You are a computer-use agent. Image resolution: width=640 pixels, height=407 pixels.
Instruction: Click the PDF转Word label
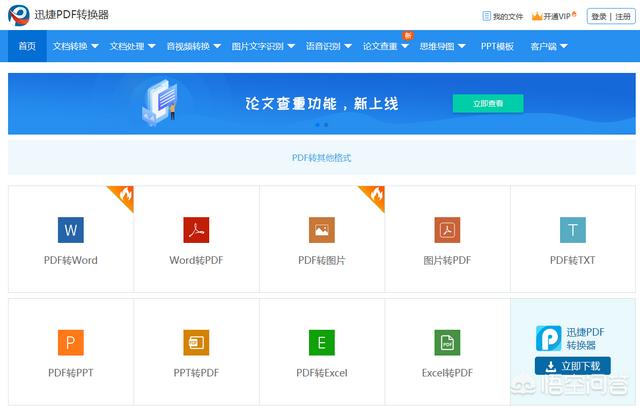click(71, 260)
